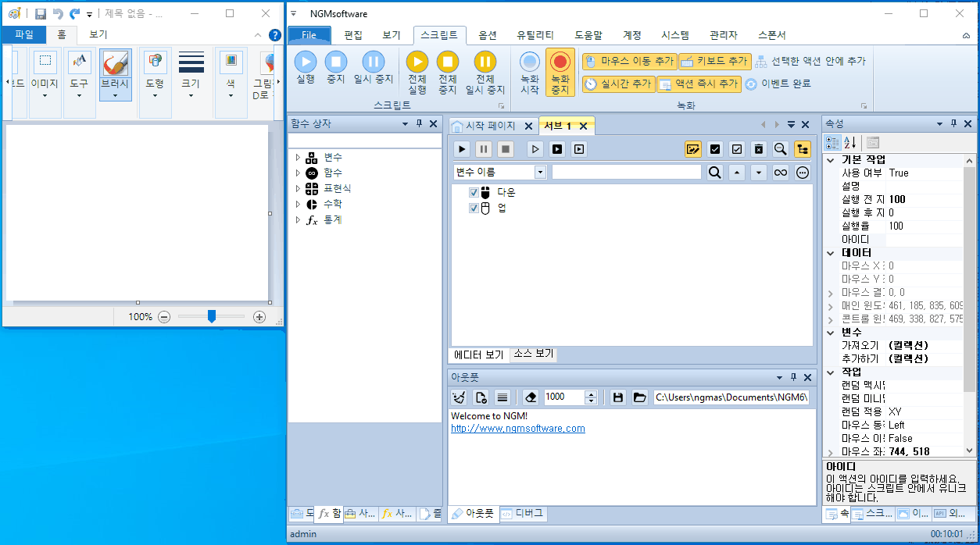Click the circled ellipsis icon in search row
Image resolution: width=980 pixels, height=545 pixels.
[803, 173]
